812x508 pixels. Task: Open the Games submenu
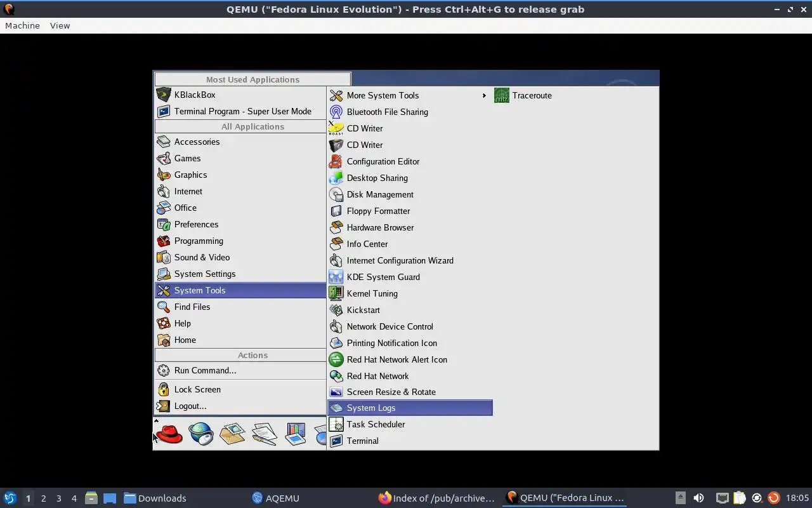[240, 158]
